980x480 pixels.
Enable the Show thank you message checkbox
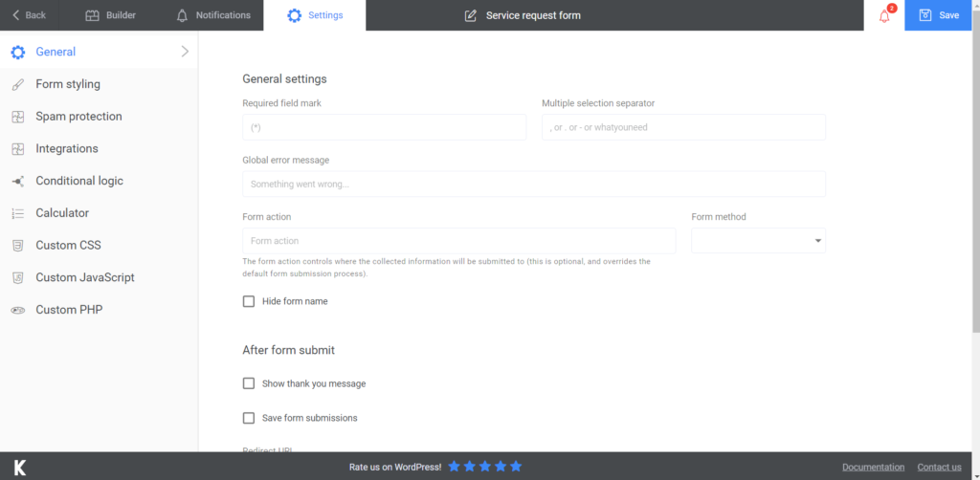coord(249,383)
